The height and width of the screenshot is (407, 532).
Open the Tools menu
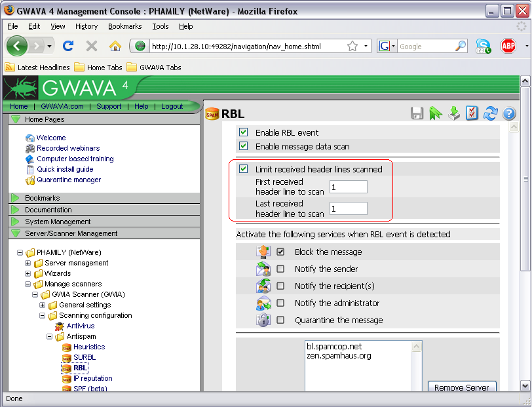coord(160,26)
